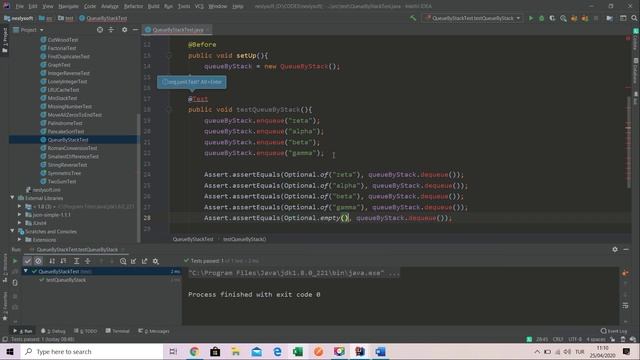Collapse External Libraries node
640x360 pixels.
(12, 198)
